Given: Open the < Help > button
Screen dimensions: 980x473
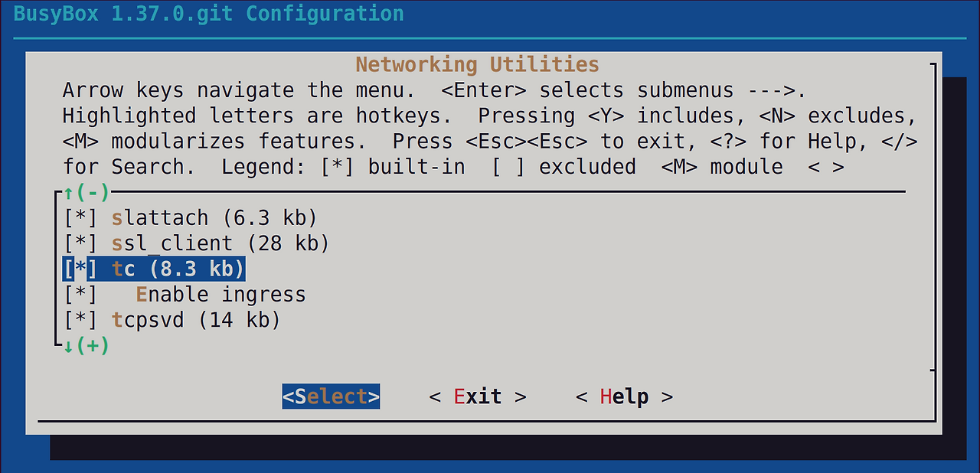Looking at the screenshot, I should point(624,396).
